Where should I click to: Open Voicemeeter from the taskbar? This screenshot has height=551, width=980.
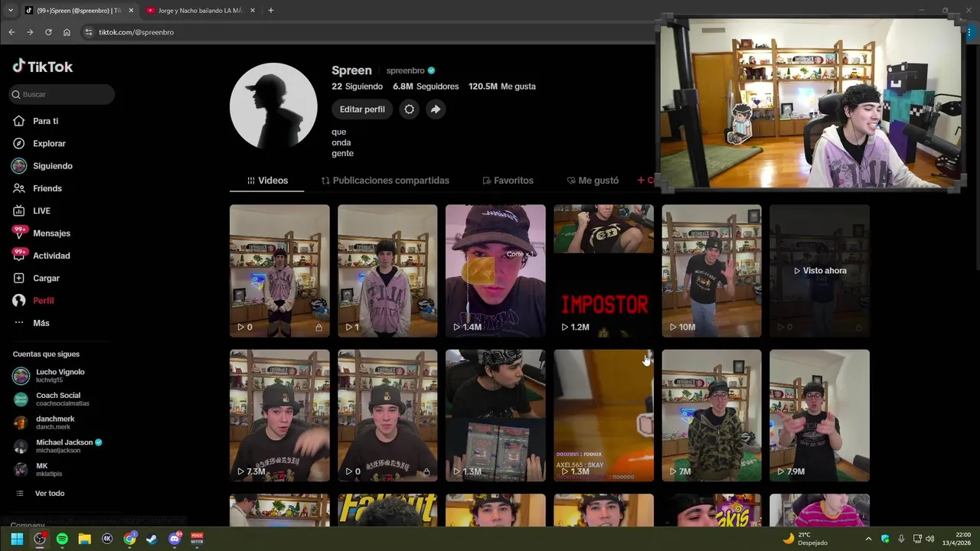pyautogui.click(x=197, y=539)
